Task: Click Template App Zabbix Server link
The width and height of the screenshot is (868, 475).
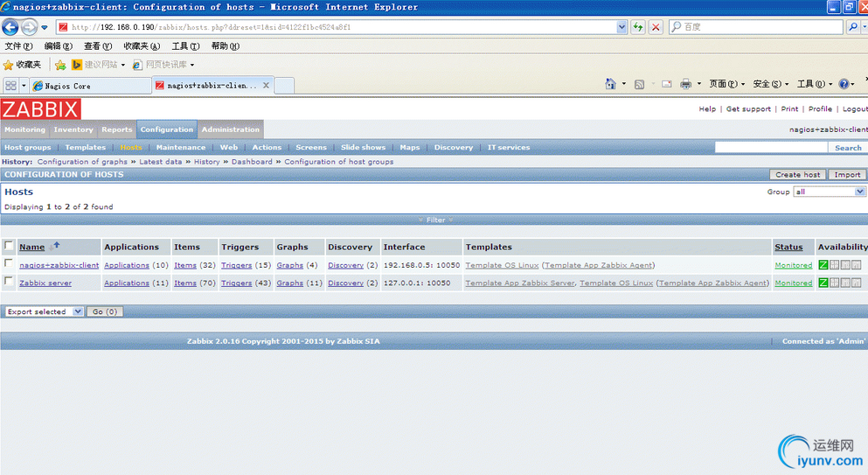Action: point(520,283)
